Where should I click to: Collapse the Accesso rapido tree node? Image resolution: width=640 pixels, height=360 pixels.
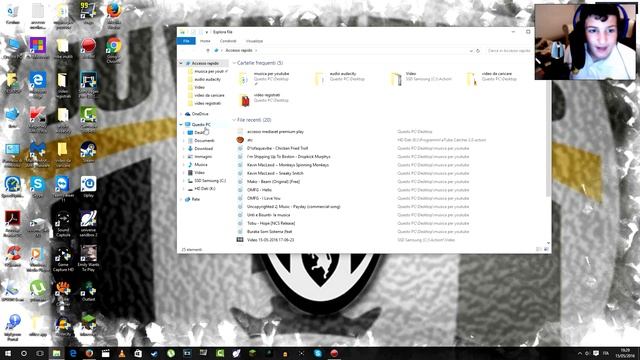coord(181,63)
